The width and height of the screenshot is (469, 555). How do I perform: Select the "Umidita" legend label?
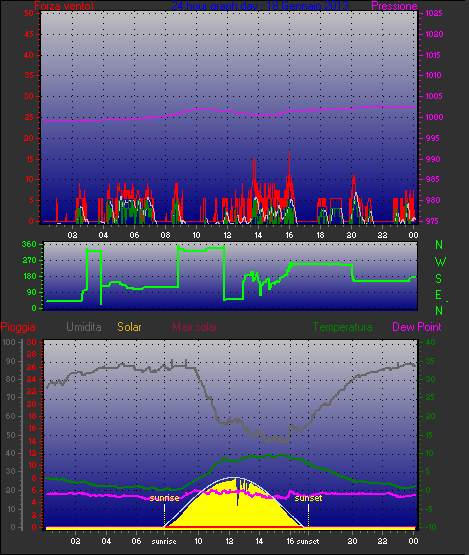[84, 327]
